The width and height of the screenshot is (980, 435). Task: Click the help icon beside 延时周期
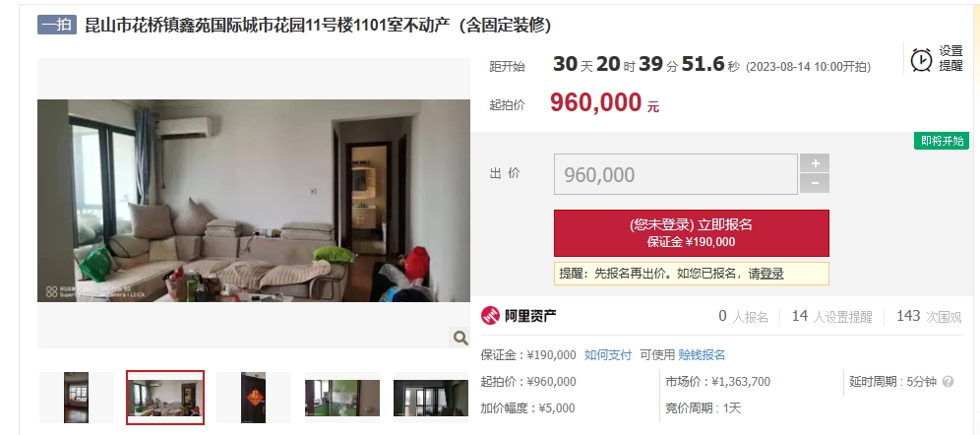tap(949, 381)
